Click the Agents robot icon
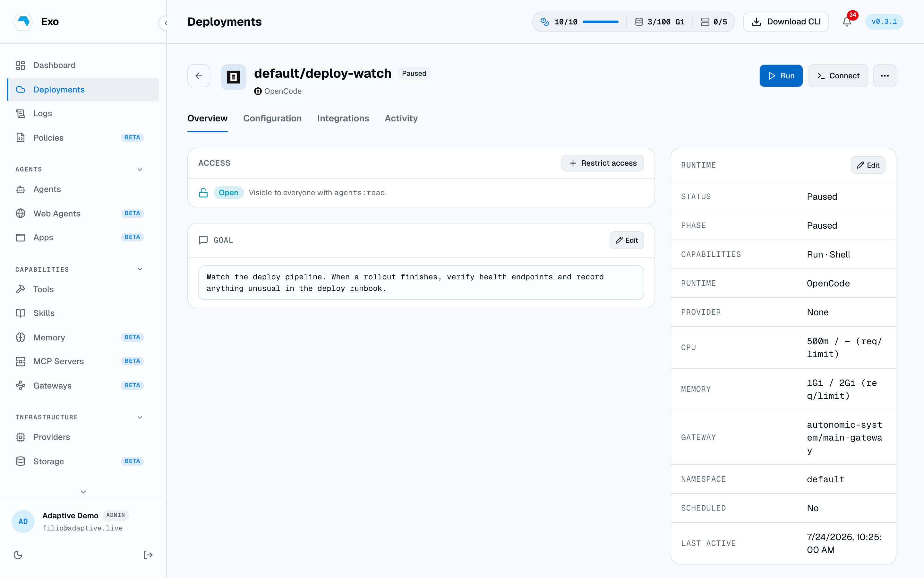 pyautogui.click(x=21, y=189)
